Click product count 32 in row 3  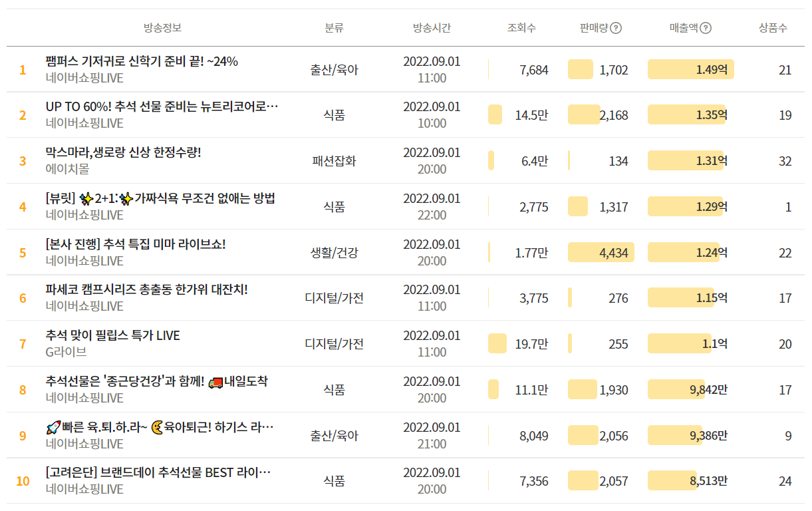click(x=785, y=161)
